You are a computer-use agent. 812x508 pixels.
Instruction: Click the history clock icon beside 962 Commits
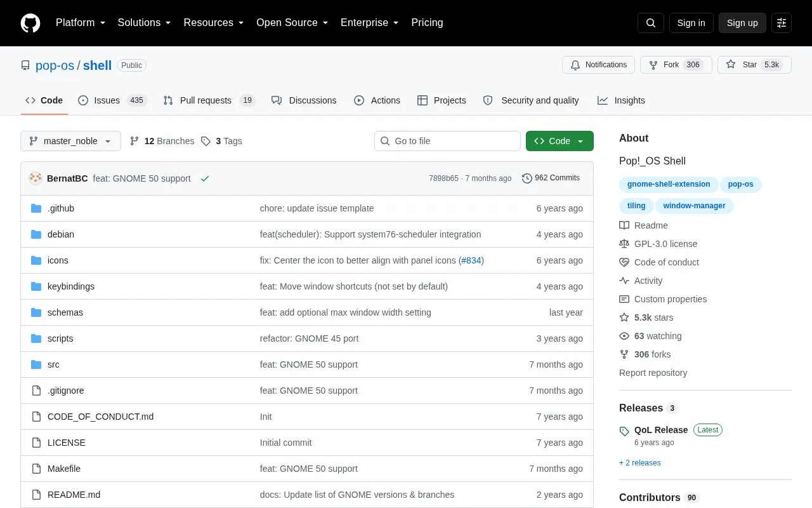(527, 178)
